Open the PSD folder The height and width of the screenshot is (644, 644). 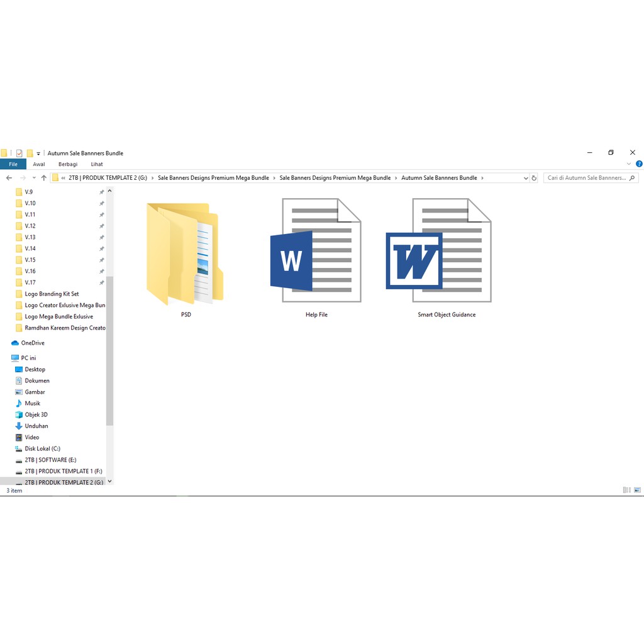185,255
